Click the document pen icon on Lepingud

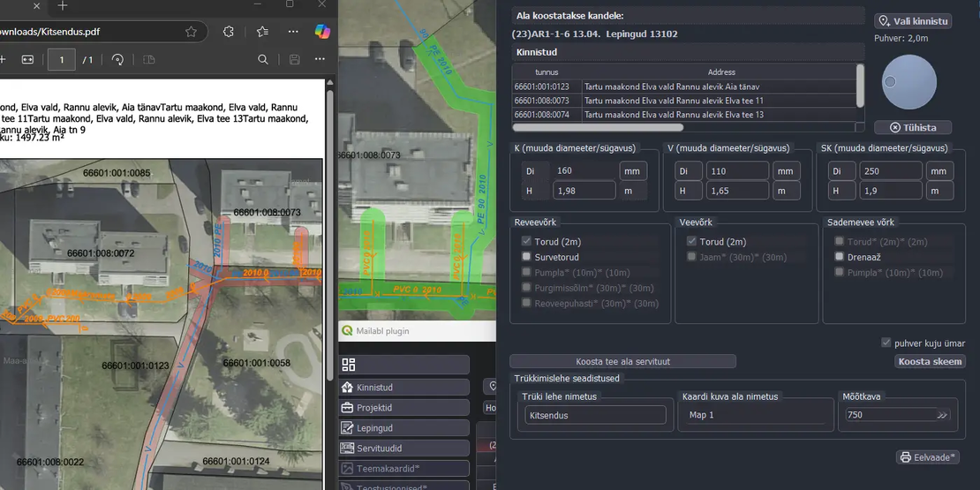pyautogui.click(x=348, y=428)
